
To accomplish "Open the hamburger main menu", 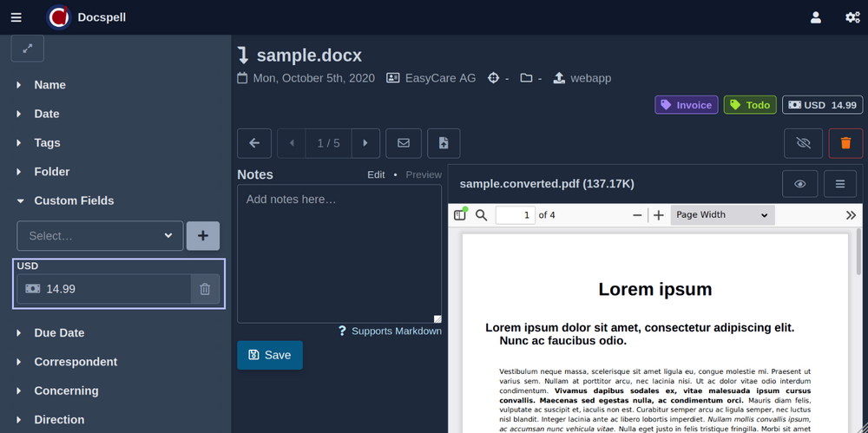I will (17, 17).
